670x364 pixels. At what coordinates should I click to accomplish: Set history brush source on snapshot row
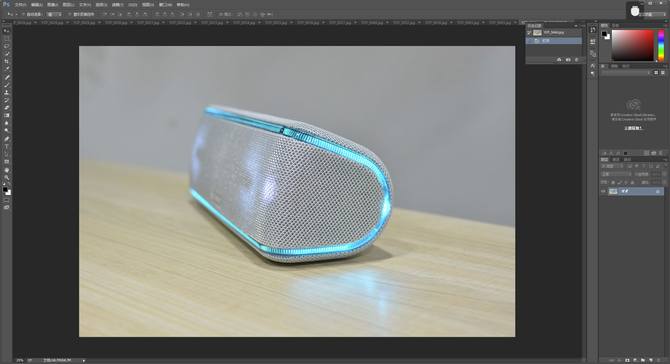[x=529, y=32]
